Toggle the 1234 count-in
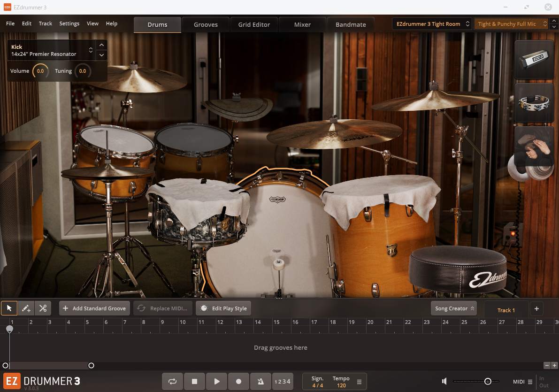 282,382
